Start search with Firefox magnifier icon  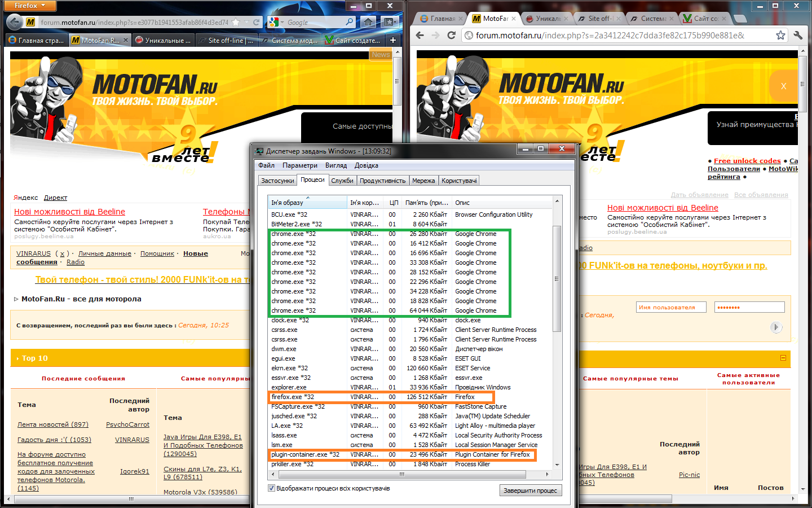tap(350, 22)
